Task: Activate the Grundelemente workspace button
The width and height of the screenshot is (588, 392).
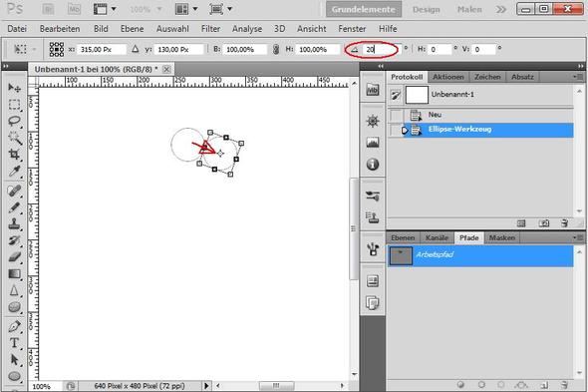Action: [x=364, y=9]
